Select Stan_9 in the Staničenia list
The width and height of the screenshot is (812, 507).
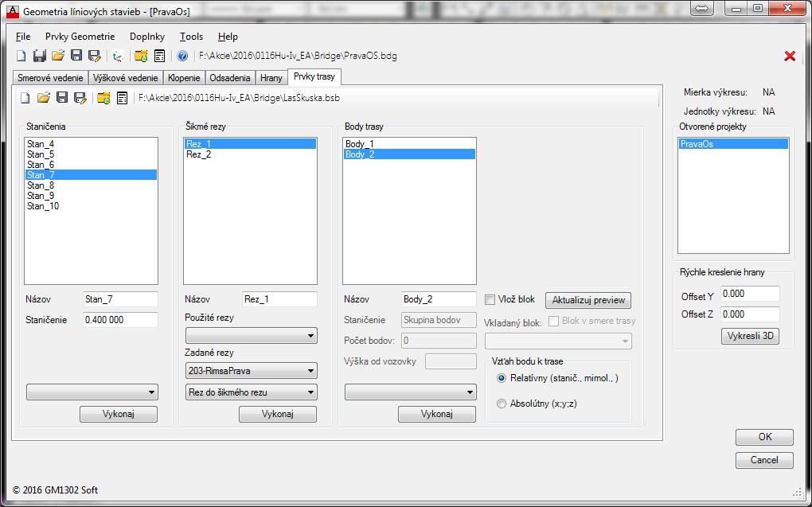41,196
